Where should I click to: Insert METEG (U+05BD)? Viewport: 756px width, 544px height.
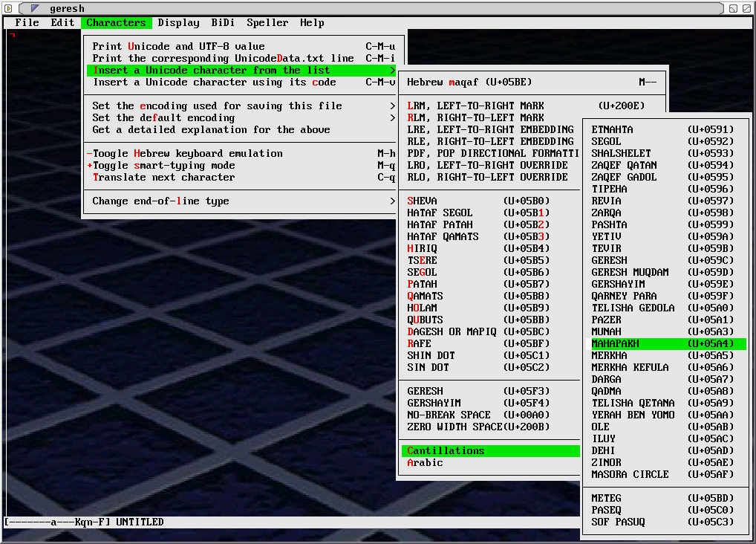(665, 498)
